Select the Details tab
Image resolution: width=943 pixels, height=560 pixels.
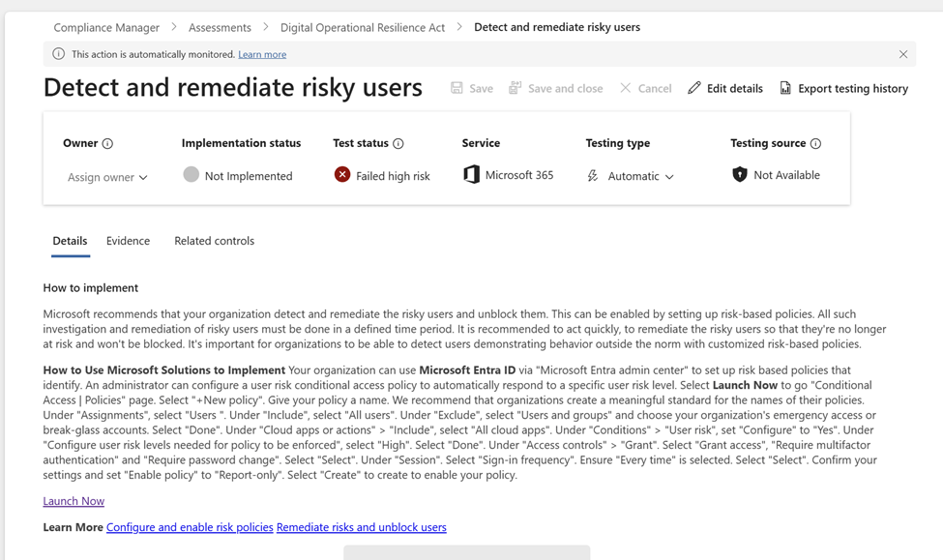70,241
